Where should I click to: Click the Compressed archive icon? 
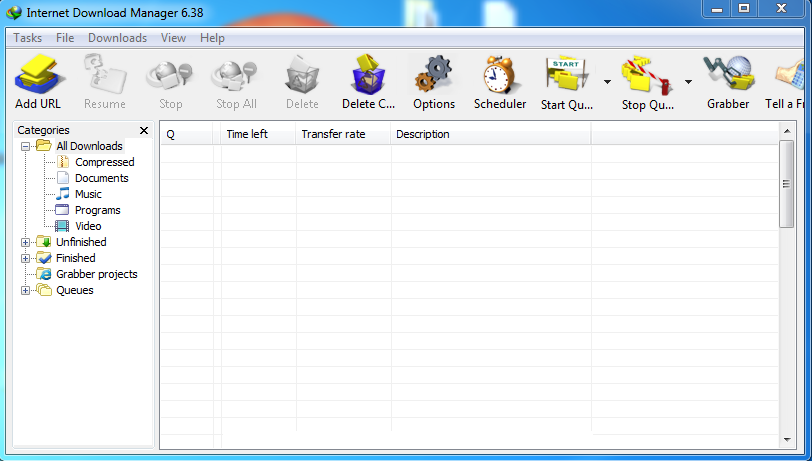[x=63, y=162]
